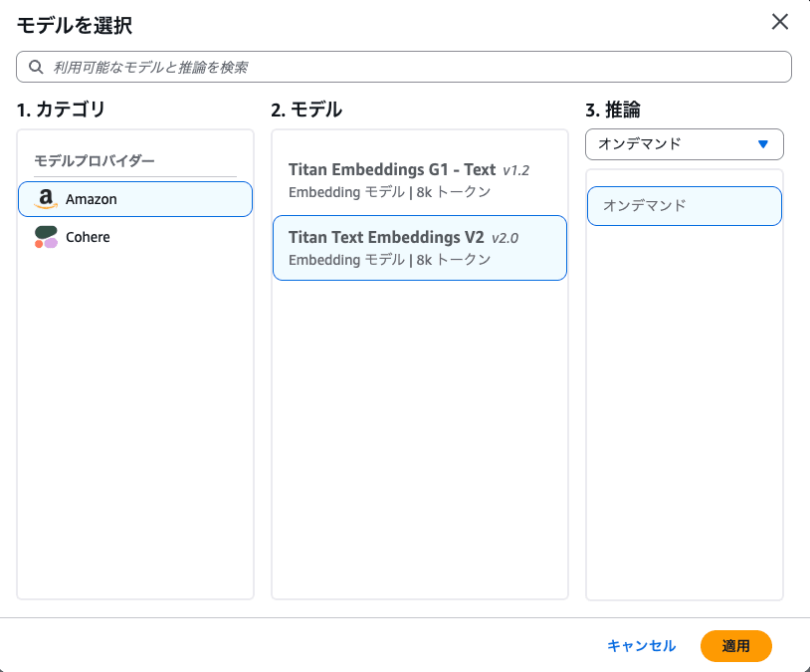Click the モデルプロバイダー heading text
Image resolution: width=810 pixels, height=672 pixels.
tap(95, 160)
